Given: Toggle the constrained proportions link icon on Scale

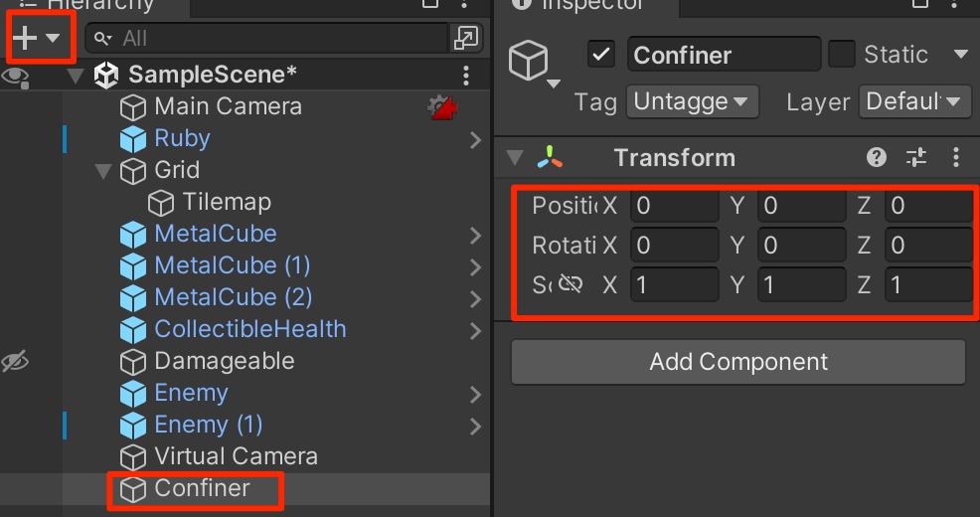Looking at the screenshot, I should 571,284.
